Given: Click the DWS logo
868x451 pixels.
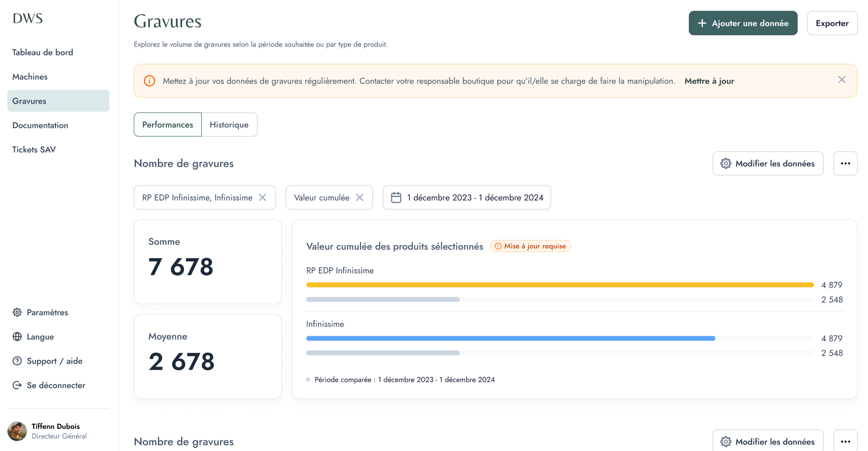Looking at the screenshot, I should coord(27,18).
